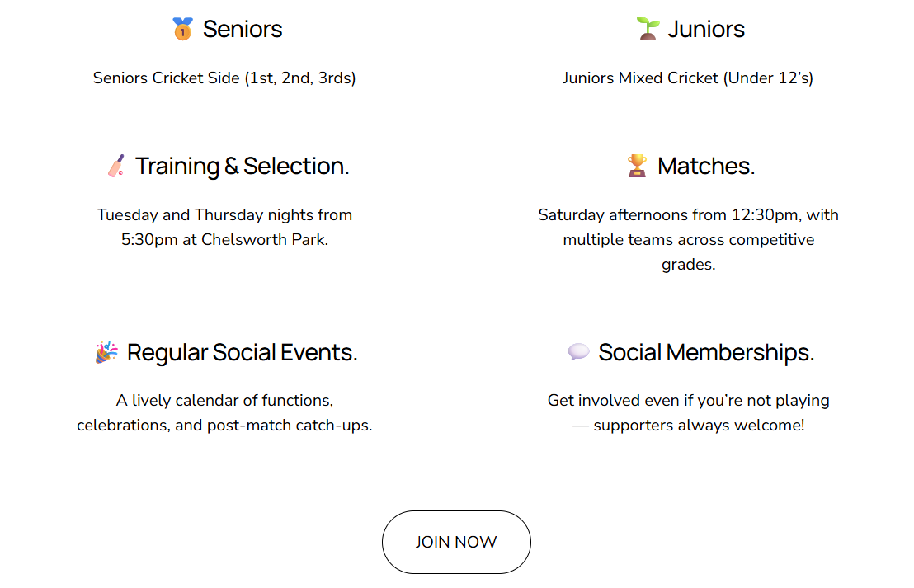Select the Juniors heading
Screen dimensions: 914x588
tap(706, 30)
